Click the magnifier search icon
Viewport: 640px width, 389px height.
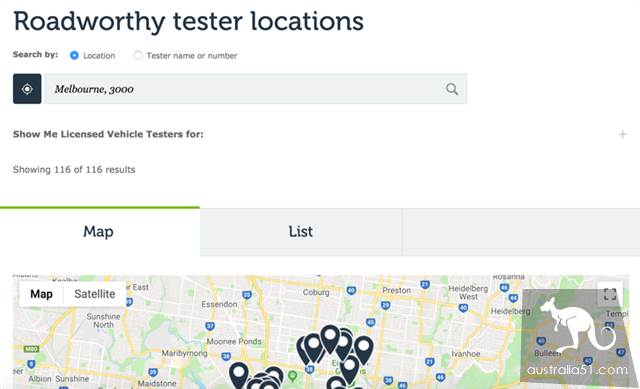click(451, 89)
